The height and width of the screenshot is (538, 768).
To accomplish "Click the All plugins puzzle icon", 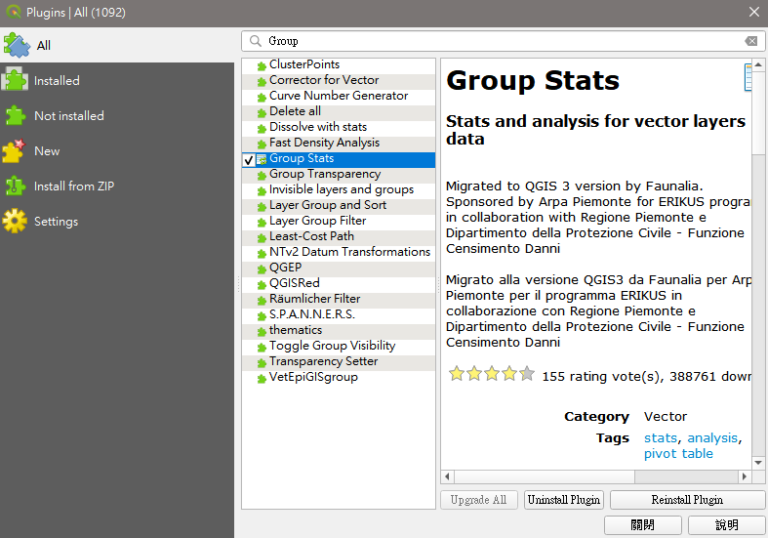I will click(x=16, y=45).
